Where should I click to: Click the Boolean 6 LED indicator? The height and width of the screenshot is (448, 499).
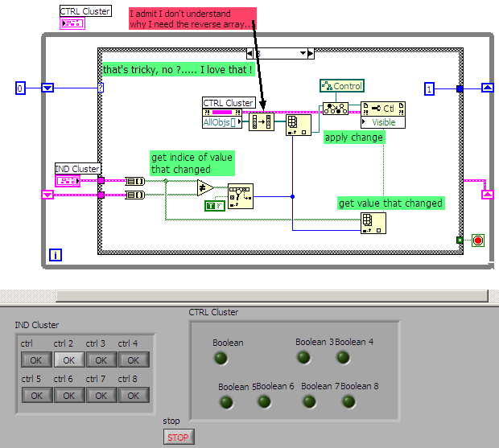coord(264,401)
